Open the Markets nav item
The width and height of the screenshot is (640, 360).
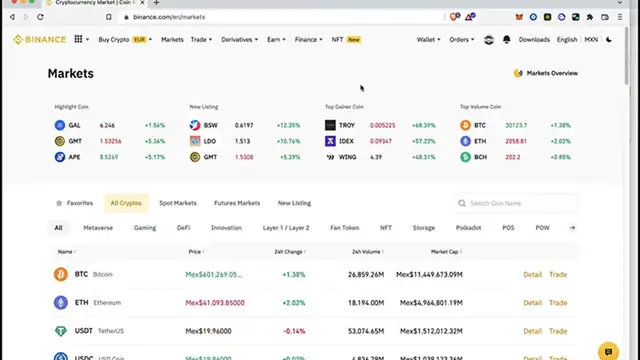pyautogui.click(x=172, y=40)
